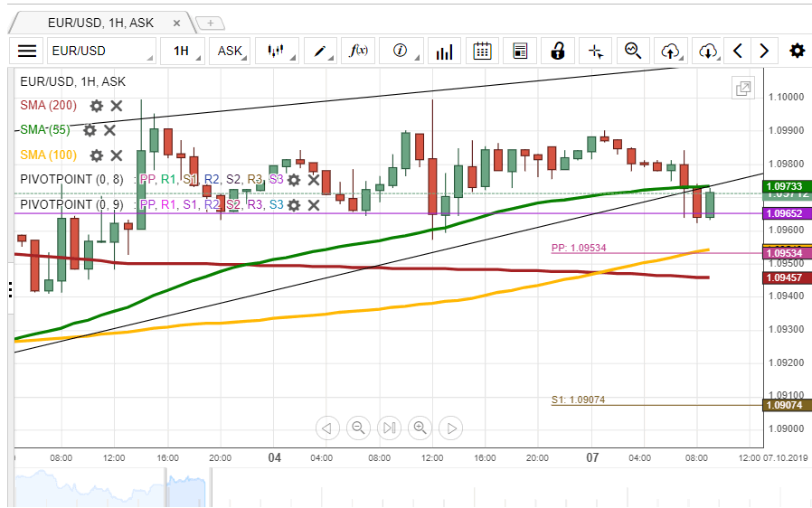Open the hamburger main menu

[x=28, y=52]
